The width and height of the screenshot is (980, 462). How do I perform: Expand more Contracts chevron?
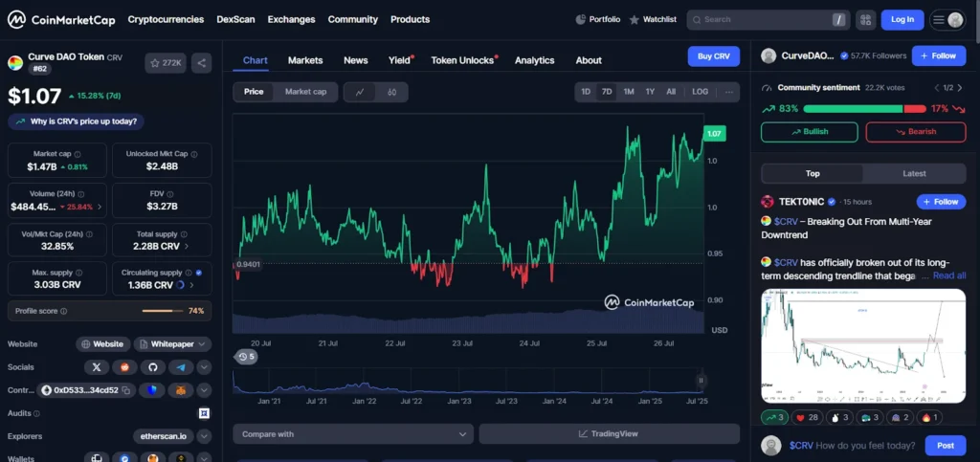[205, 390]
